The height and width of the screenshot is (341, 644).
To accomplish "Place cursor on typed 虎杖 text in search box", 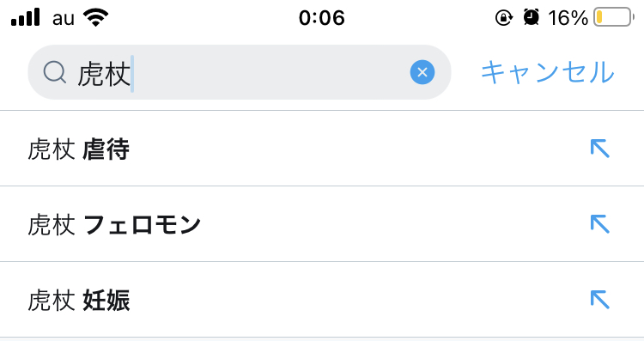I will (x=104, y=74).
